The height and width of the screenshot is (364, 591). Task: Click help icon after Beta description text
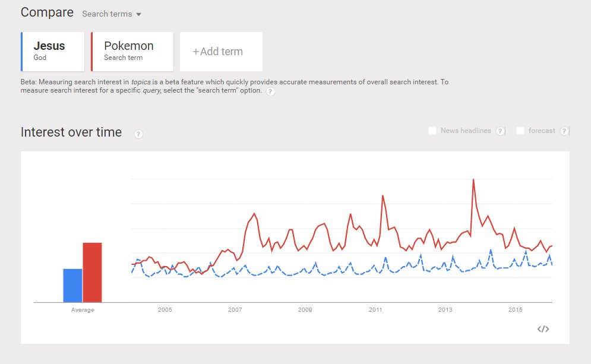pyautogui.click(x=270, y=91)
